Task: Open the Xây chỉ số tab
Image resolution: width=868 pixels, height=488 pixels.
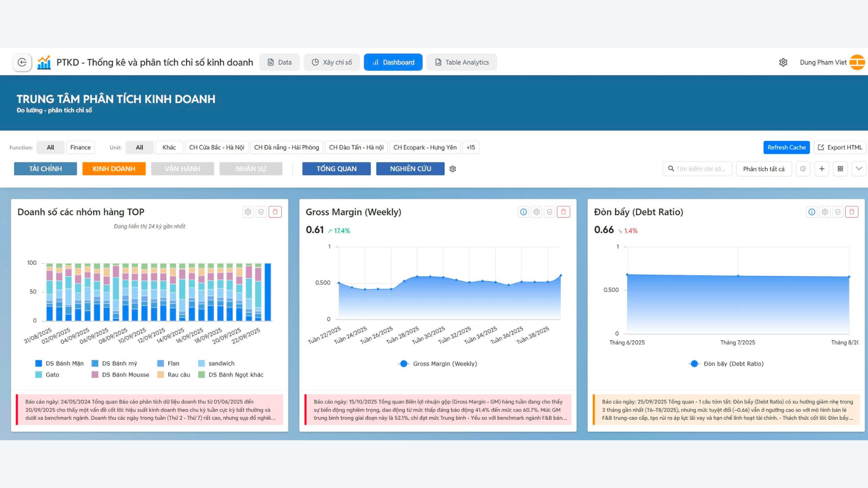Action: pyautogui.click(x=332, y=62)
